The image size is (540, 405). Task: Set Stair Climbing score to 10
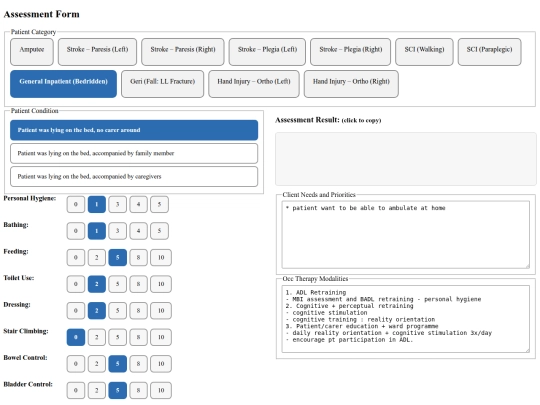[161, 337]
